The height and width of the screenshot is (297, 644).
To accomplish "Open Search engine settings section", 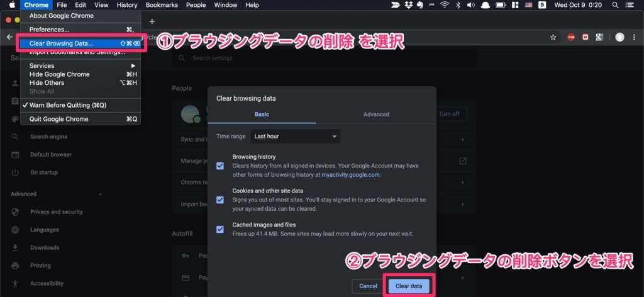I will (49, 137).
